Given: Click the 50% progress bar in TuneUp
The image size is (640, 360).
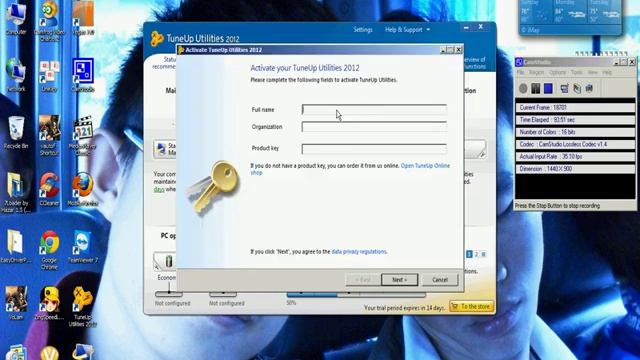Looking at the screenshot, I should tap(356, 294).
